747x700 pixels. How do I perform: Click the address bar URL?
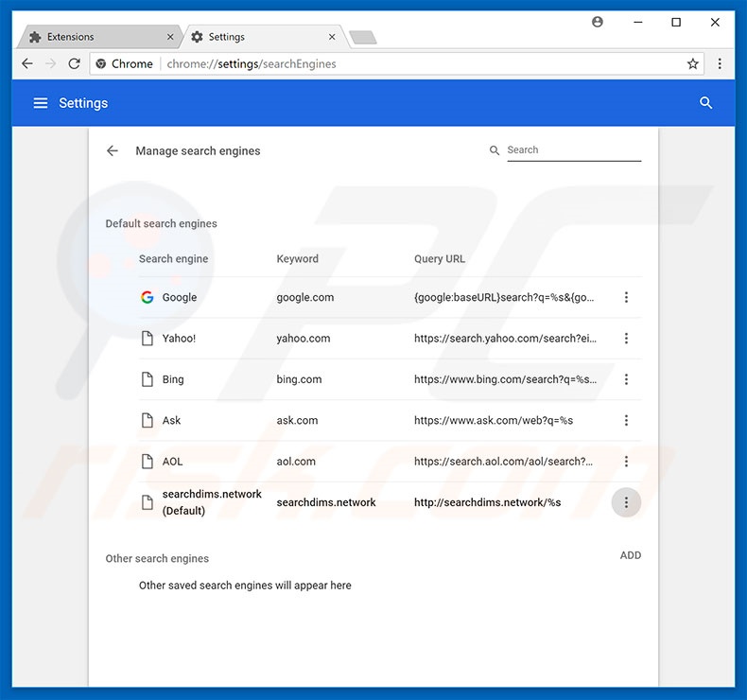pos(252,64)
